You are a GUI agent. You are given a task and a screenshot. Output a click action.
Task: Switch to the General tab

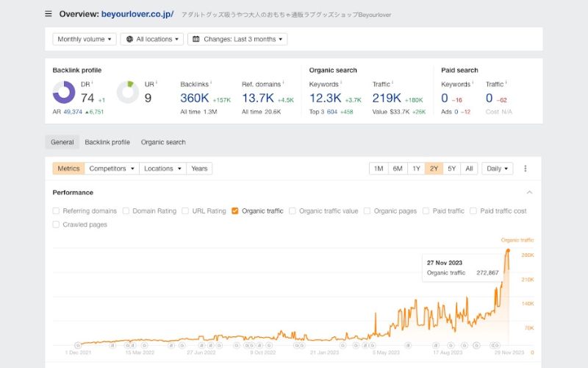point(62,142)
